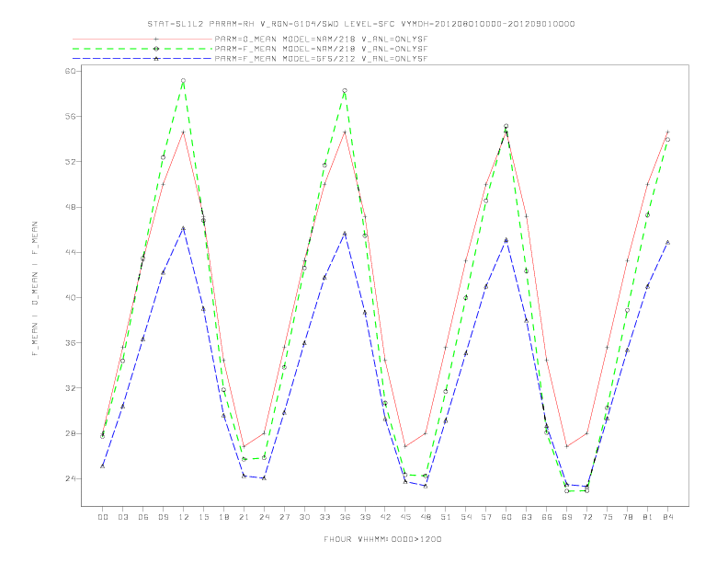Screen dimensions: 728x563
Task: Click x-axis tick label 63
Action: 527,517
